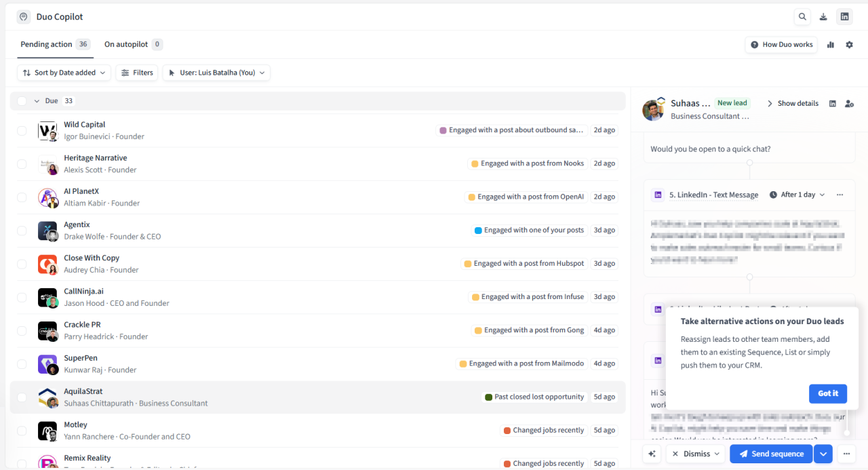The image size is (868, 470).
Task: Open Duo settings gear icon
Action: click(849, 45)
